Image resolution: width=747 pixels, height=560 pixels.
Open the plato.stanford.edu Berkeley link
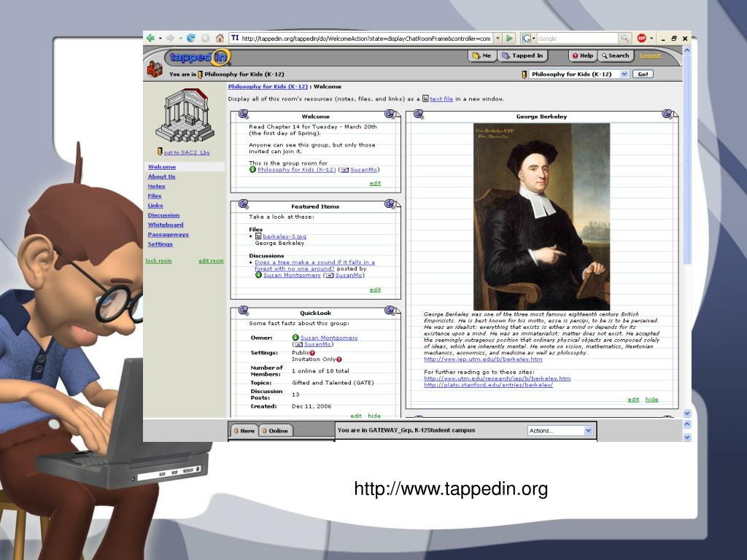coord(488,385)
